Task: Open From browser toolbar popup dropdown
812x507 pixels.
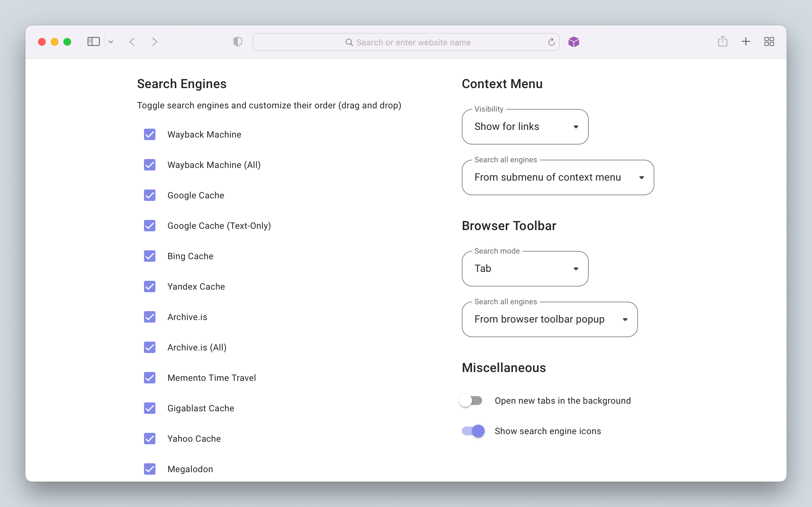Action: (549, 319)
